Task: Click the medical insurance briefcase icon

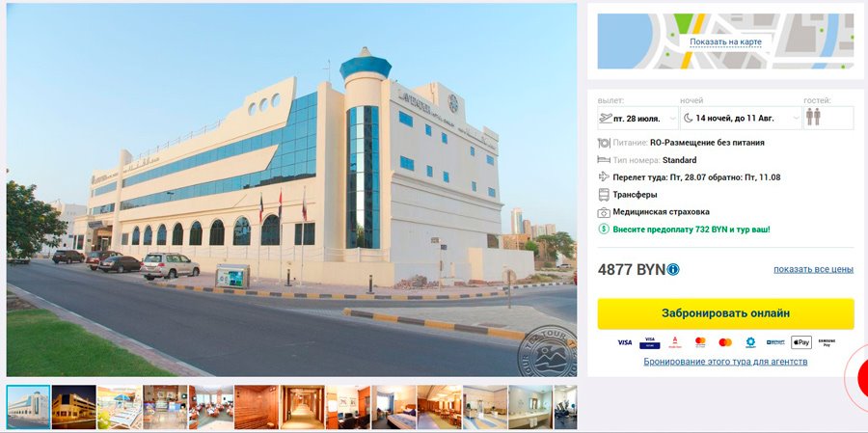Action: pyautogui.click(x=604, y=212)
